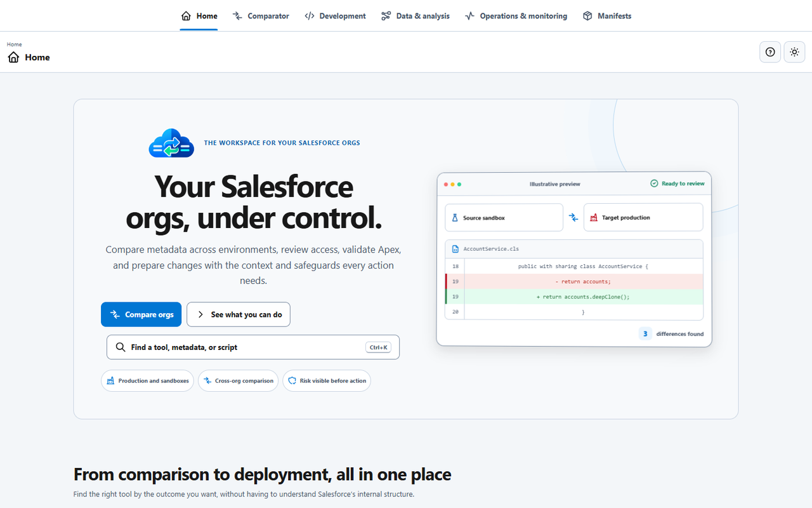Click Cross-org comparison chip
Image resolution: width=812 pixels, height=508 pixels.
point(238,381)
